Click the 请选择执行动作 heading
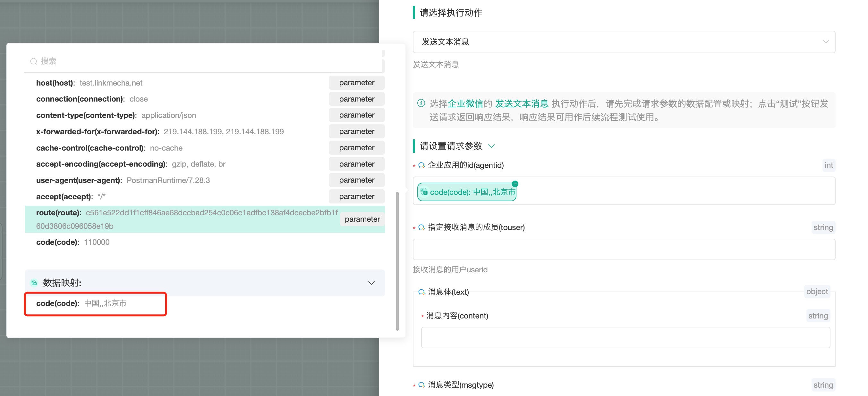This screenshot has width=868, height=396. click(x=451, y=13)
